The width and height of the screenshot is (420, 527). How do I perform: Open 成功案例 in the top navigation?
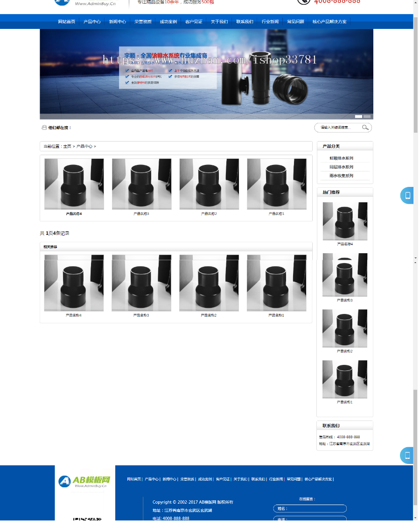(168, 21)
